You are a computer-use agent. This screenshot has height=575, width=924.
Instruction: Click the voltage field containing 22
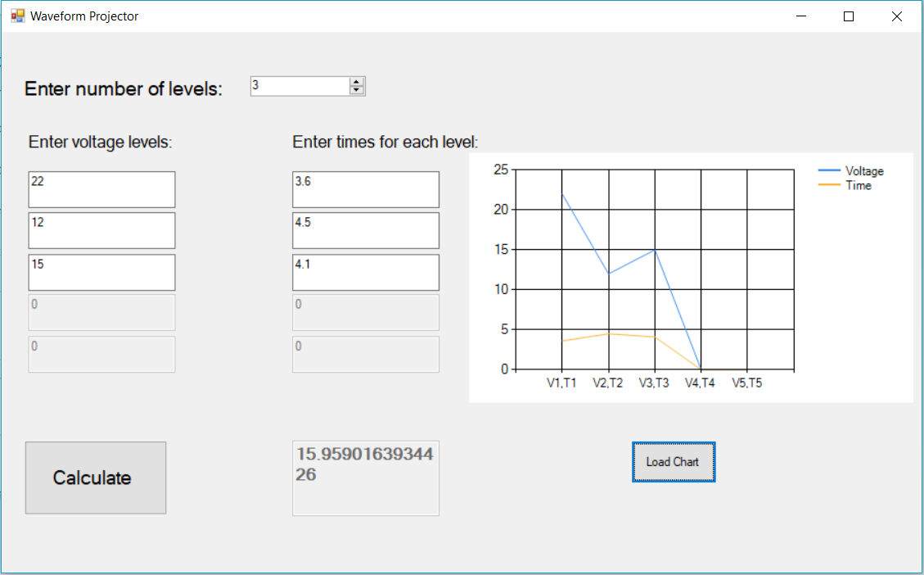coord(101,189)
